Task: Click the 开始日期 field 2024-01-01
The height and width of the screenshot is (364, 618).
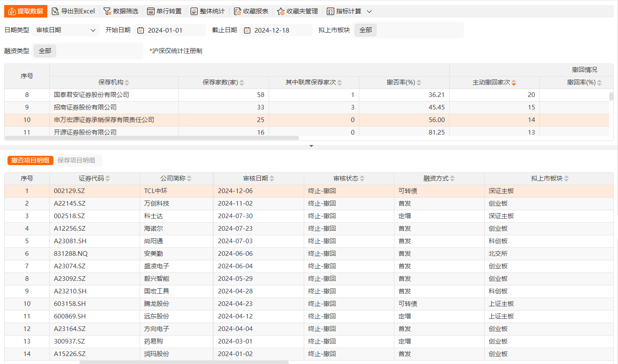Action: tap(165, 30)
